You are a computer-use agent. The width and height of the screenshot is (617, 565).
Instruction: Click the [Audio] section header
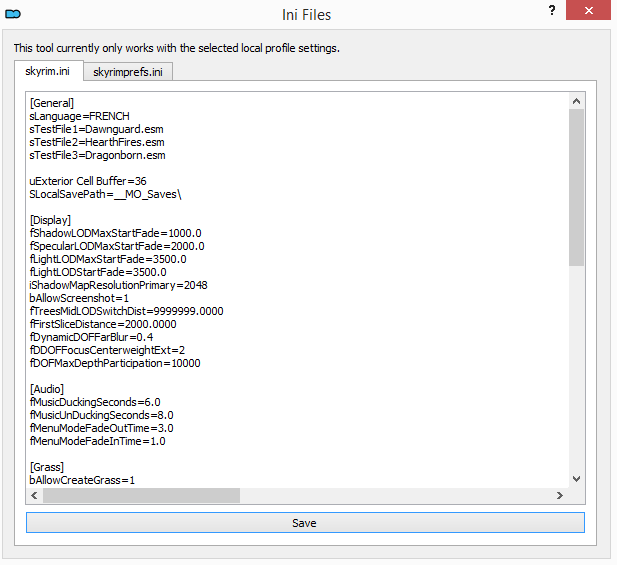pyautogui.click(x=47, y=389)
